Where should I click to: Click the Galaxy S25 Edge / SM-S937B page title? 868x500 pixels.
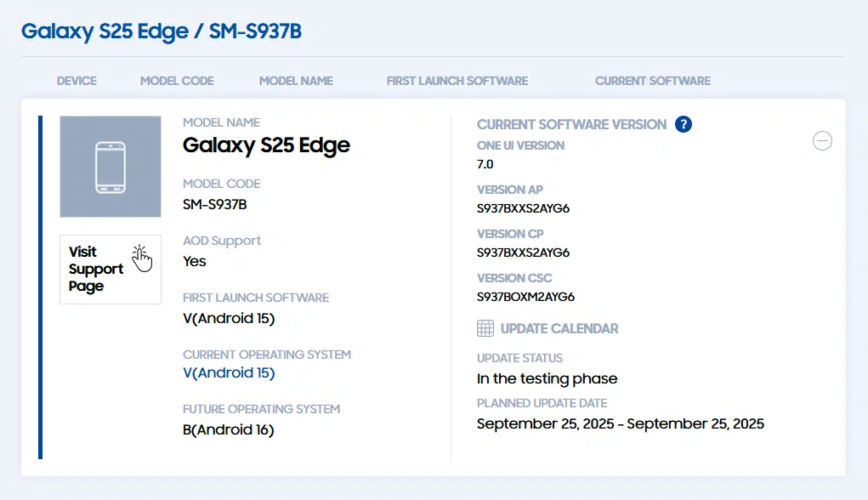pyautogui.click(x=162, y=31)
